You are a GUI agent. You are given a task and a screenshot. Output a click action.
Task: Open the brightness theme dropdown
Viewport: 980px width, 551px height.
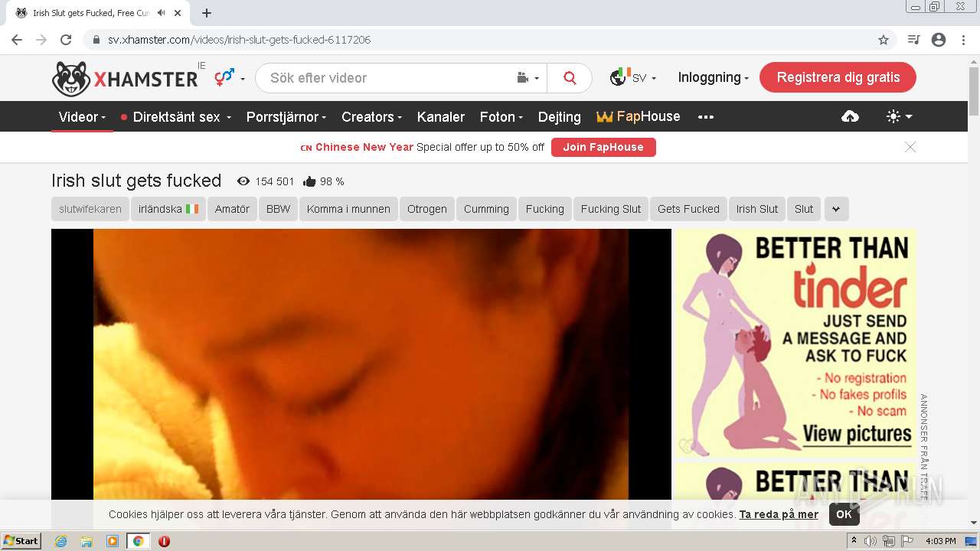(x=899, y=116)
